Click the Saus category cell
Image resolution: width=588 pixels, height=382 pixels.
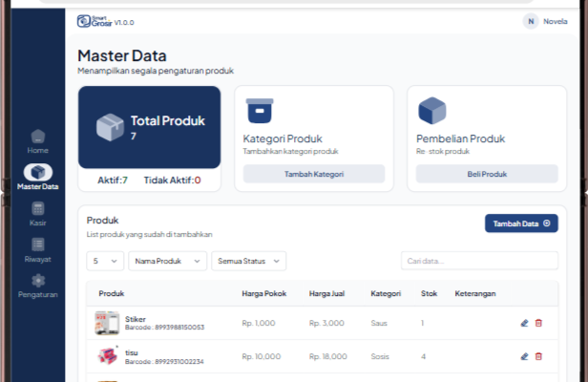379,323
